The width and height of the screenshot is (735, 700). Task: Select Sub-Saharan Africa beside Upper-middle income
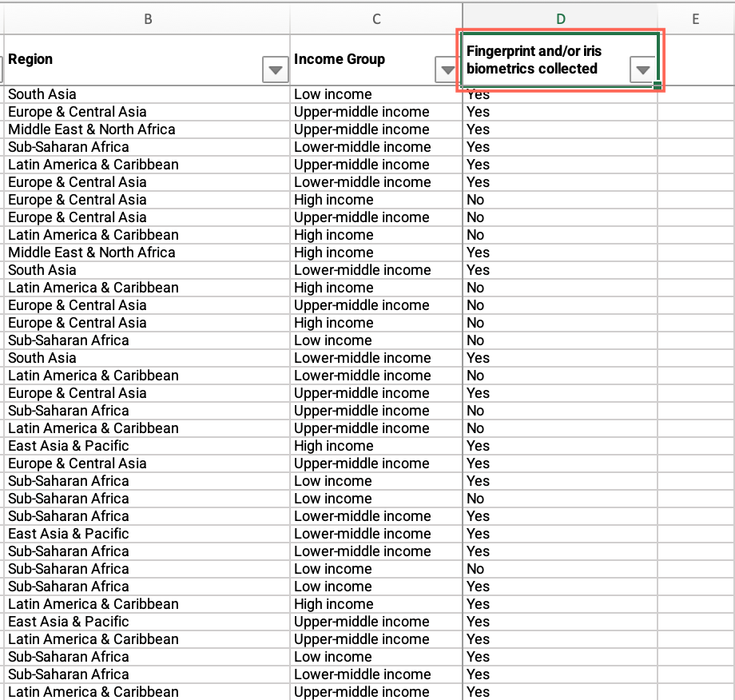pos(147,411)
